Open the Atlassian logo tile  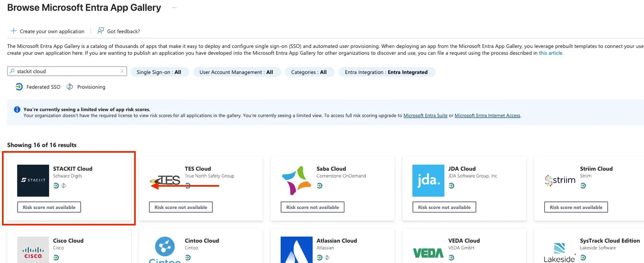point(297,250)
